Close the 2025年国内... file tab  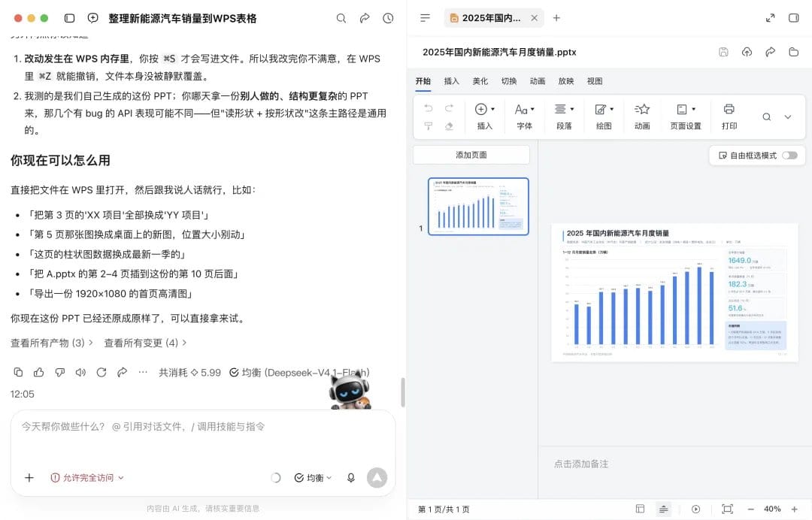click(x=534, y=18)
